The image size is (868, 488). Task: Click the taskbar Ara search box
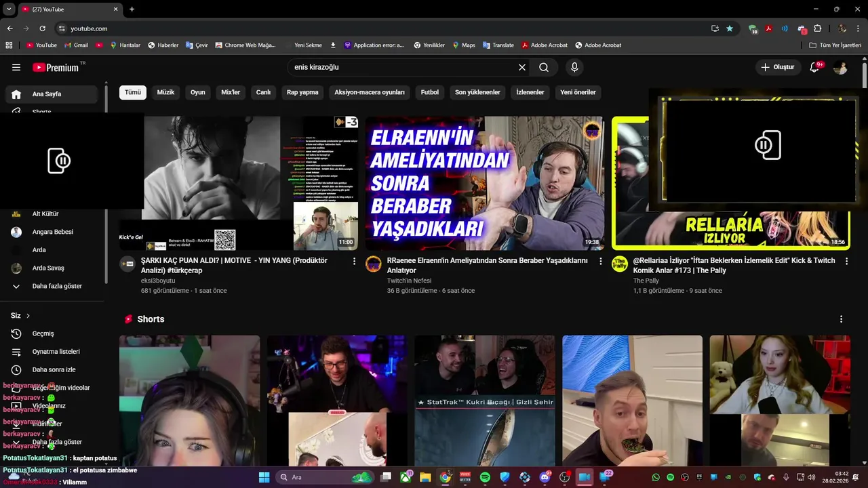[x=325, y=477]
